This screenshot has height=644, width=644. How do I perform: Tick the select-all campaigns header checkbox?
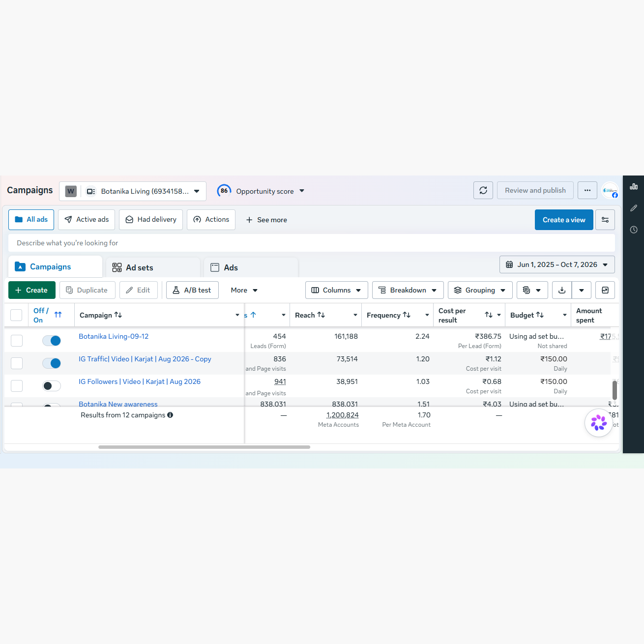[x=16, y=315]
